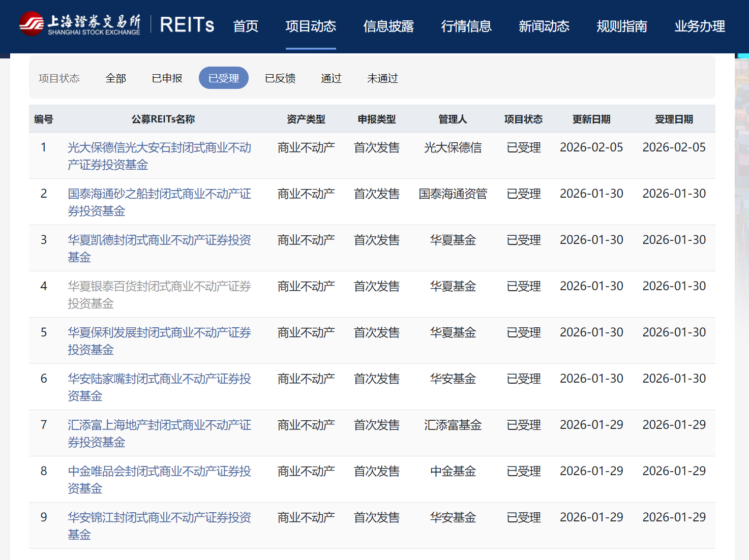Image resolution: width=749 pixels, height=560 pixels.
Task: Select the 已受理 status filter
Action: [x=224, y=78]
